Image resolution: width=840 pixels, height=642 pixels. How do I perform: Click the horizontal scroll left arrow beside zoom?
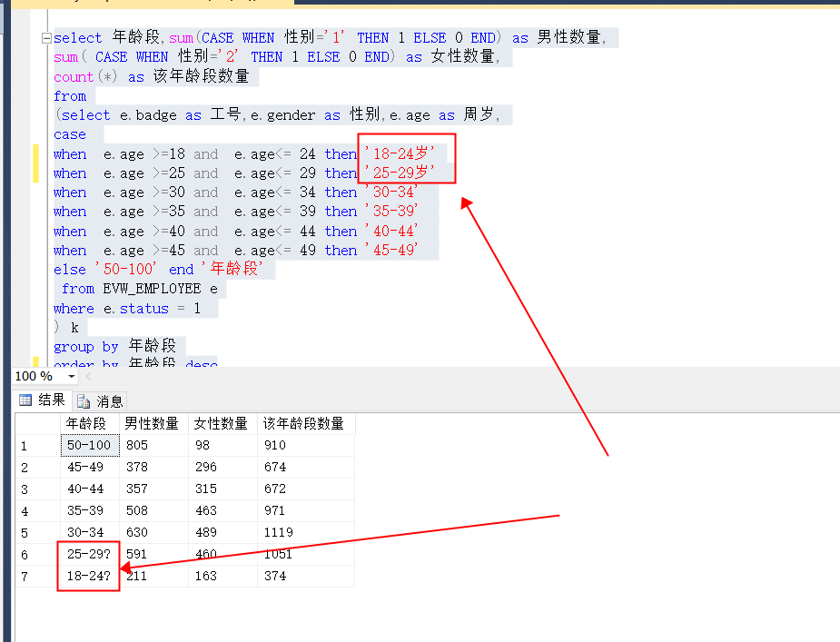[x=89, y=376]
